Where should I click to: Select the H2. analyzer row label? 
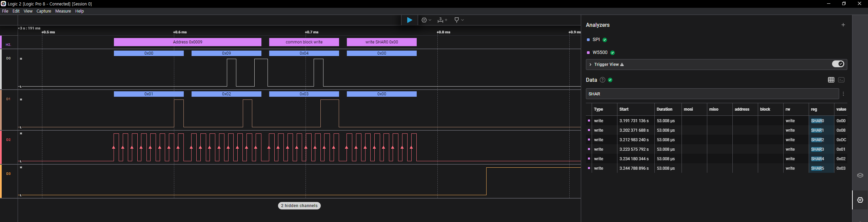pyautogui.click(x=8, y=45)
